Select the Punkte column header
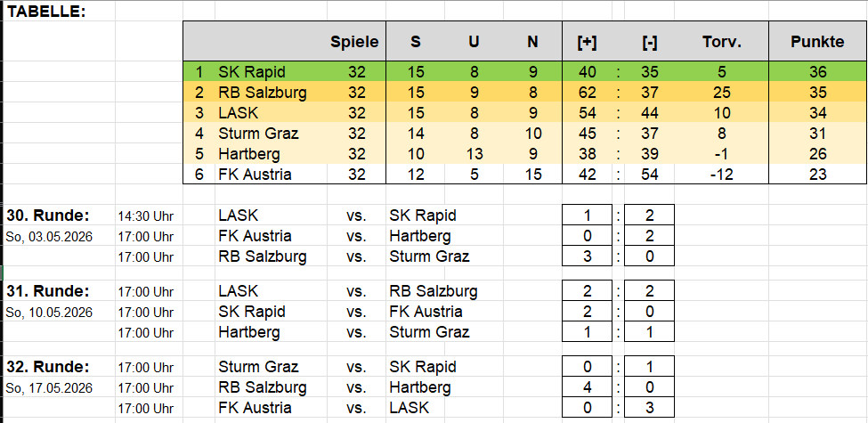This screenshot has height=423, width=868. [818, 42]
